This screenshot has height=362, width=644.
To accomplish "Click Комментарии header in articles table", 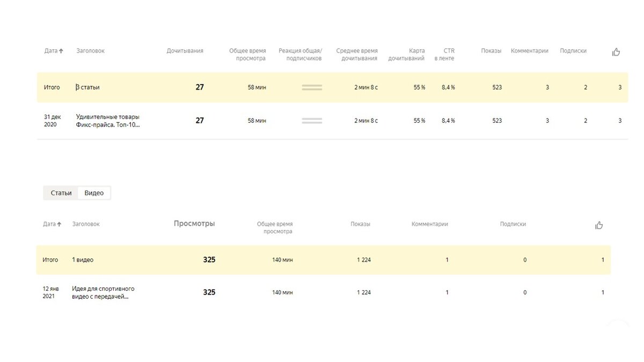I will (530, 51).
